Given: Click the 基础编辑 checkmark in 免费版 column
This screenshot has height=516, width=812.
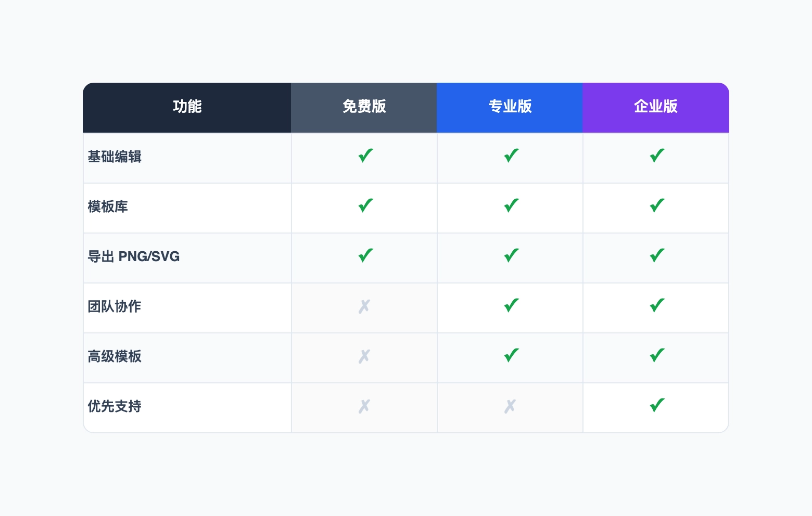Looking at the screenshot, I should coord(364,155).
